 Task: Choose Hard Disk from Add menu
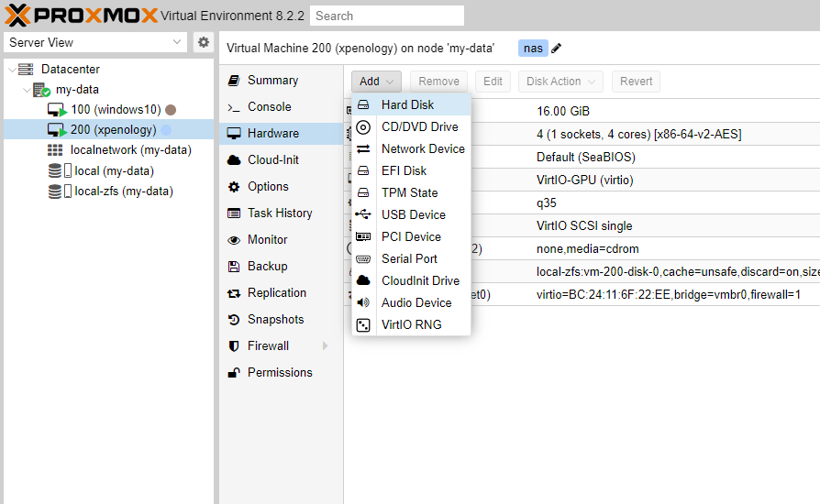pyautogui.click(x=412, y=105)
